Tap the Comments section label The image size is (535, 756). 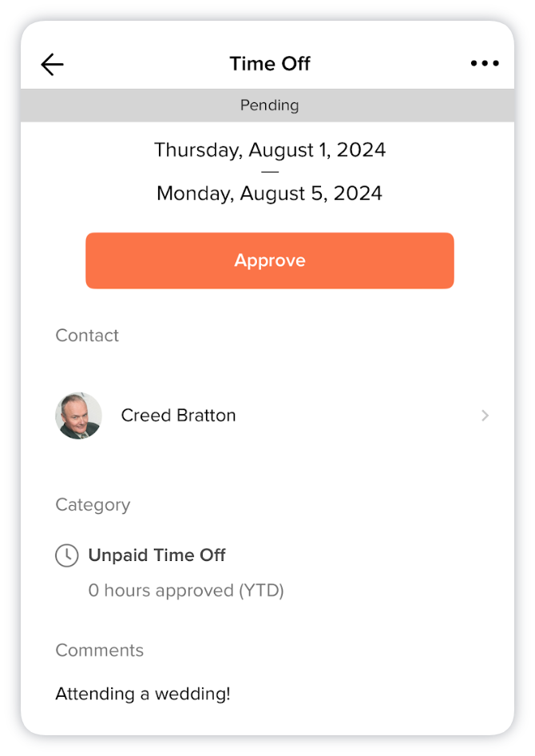(x=99, y=651)
